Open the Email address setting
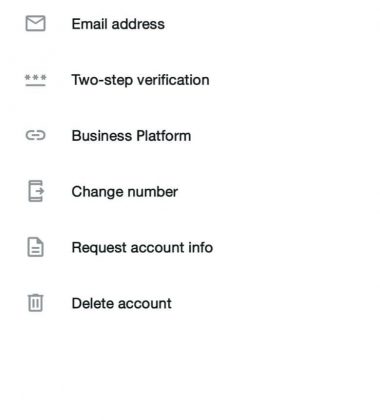This screenshot has width=380, height=420. coord(190,24)
